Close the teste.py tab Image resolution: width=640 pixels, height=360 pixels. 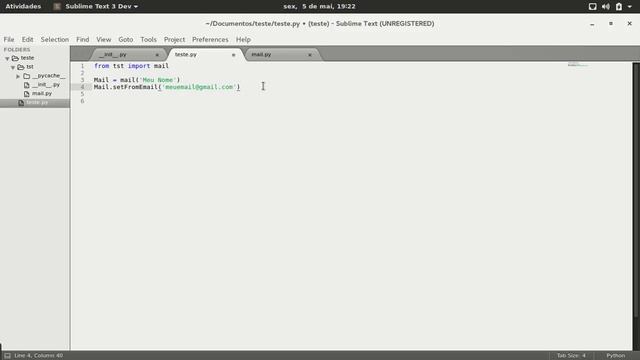click(233, 55)
